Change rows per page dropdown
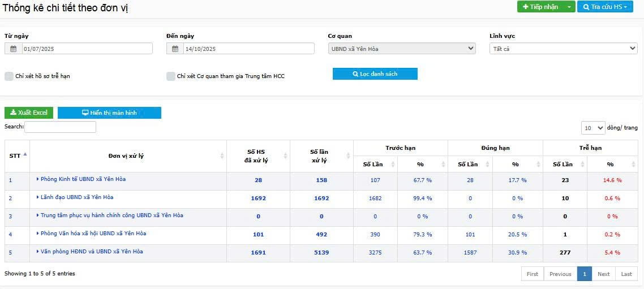 pyautogui.click(x=593, y=128)
